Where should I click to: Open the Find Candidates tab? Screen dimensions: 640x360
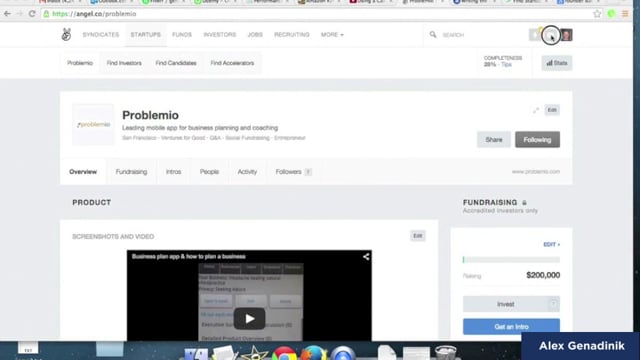(176, 63)
